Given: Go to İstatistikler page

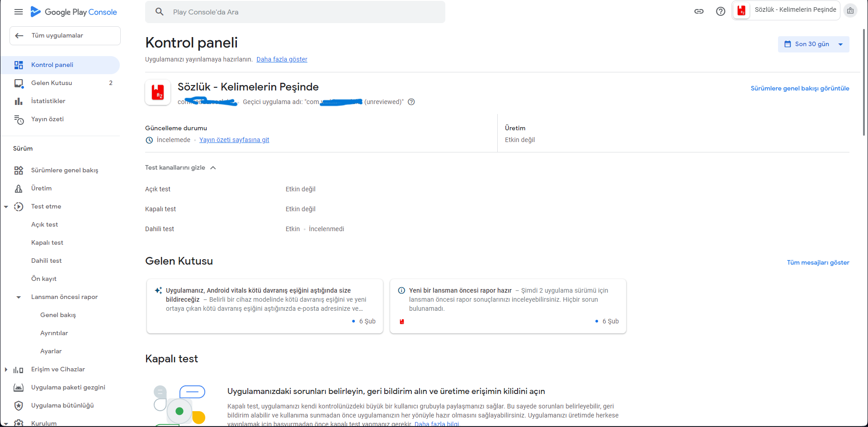Looking at the screenshot, I should click(x=60, y=101).
